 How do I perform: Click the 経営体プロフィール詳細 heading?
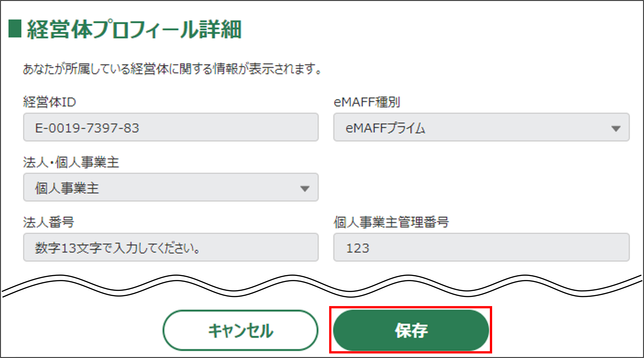[134, 29]
